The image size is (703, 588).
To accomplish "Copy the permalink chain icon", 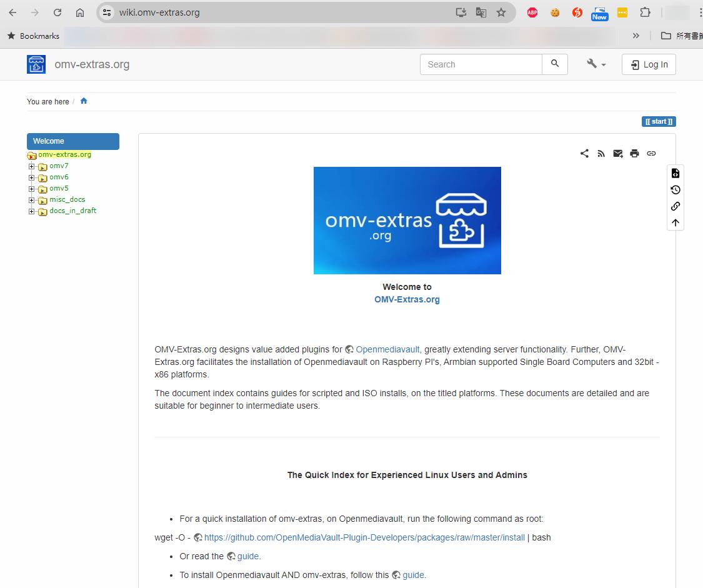I will (651, 153).
